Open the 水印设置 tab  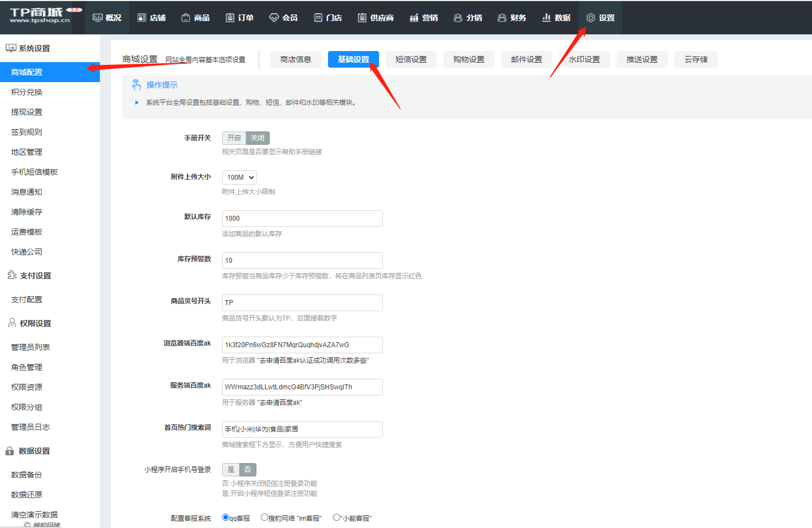pyautogui.click(x=584, y=59)
